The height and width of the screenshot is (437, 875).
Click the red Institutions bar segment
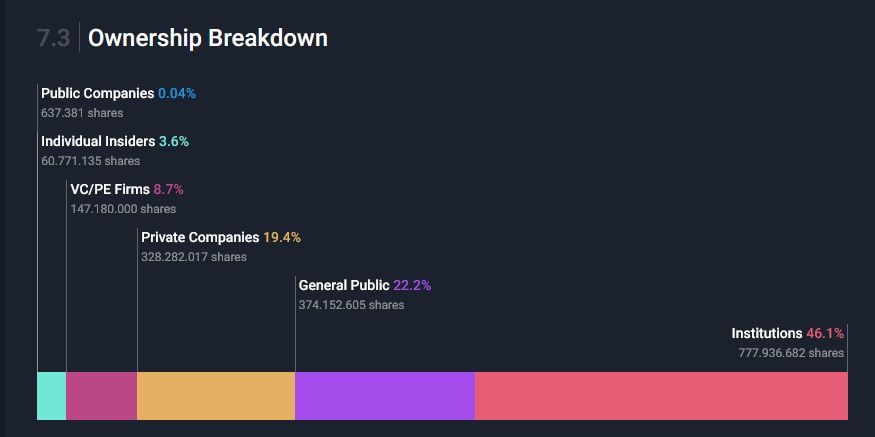[x=661, y=396]
